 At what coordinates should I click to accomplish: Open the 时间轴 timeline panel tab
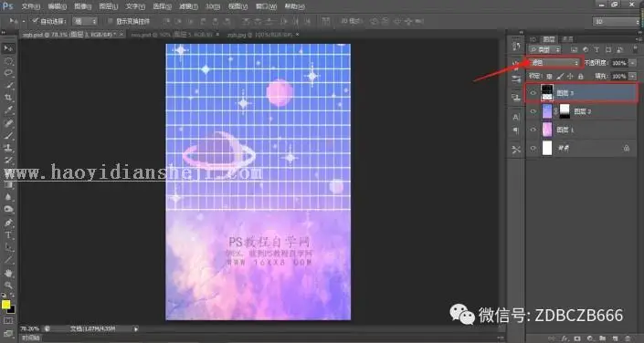click(x=30, y=338)
